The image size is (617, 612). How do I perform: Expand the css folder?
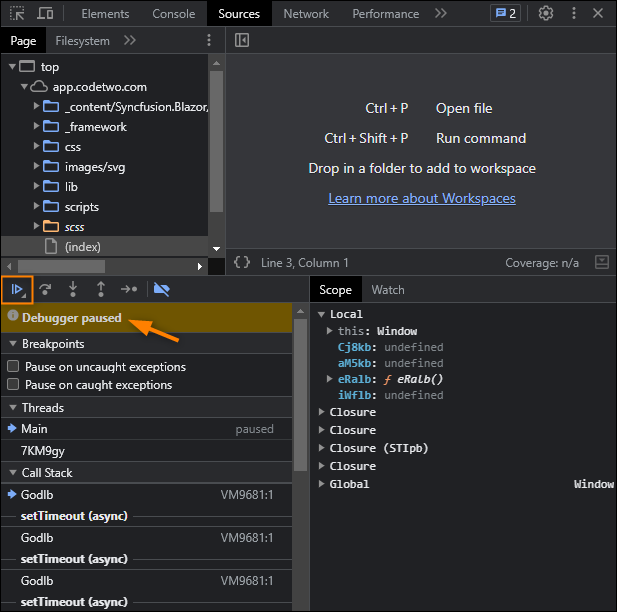[x=36, y=146]
